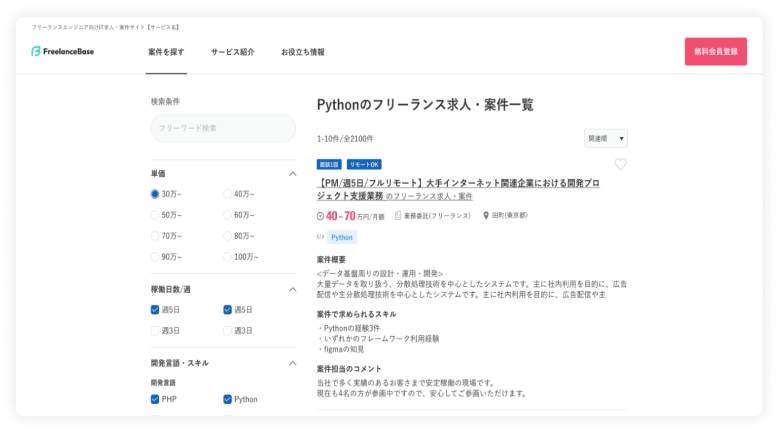Click the 検索条件 label
The image size is (779, 432).
[165, 101]
